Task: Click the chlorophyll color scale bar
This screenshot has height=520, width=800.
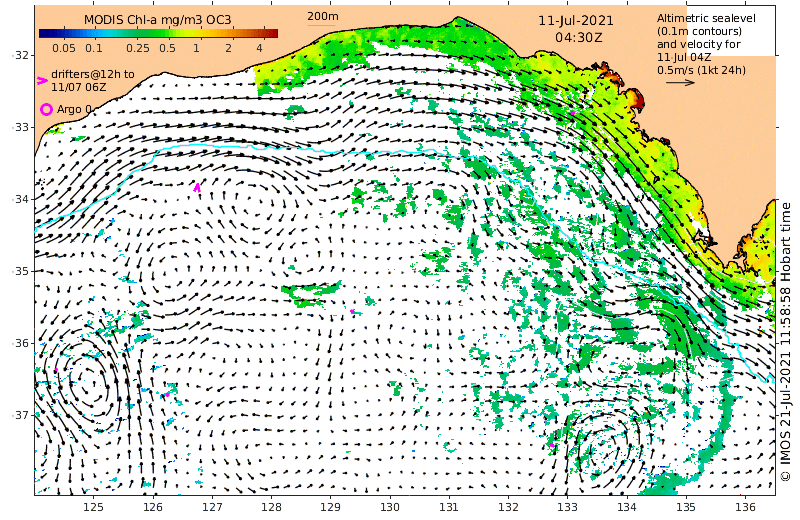Action: [x=158, y=34]
